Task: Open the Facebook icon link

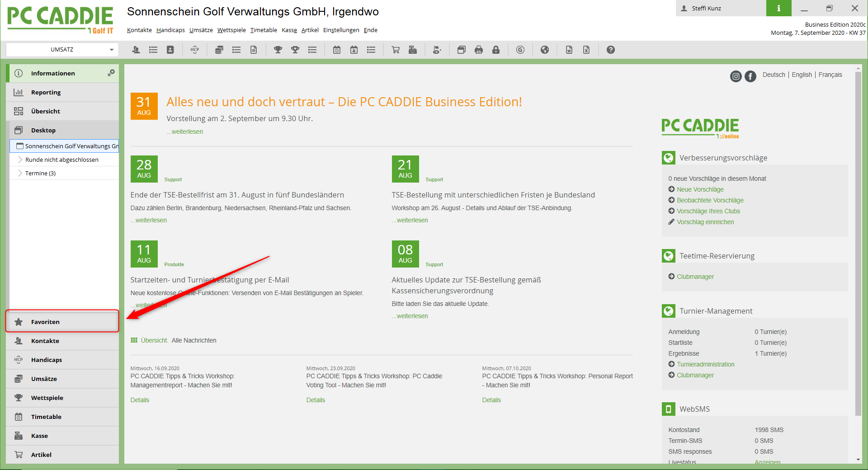Action: tap(750, 76)
